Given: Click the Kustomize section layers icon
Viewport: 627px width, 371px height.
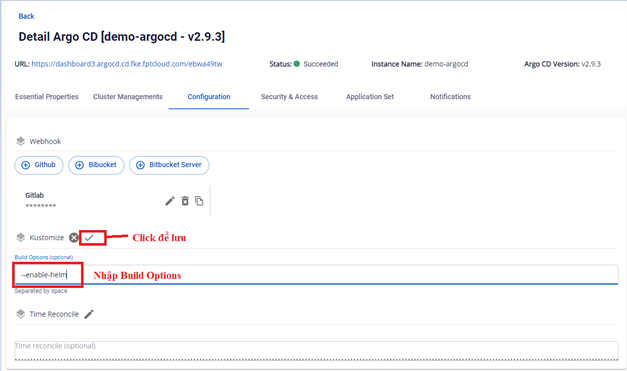Looking at the screenshot, I should tap(20, 238).
